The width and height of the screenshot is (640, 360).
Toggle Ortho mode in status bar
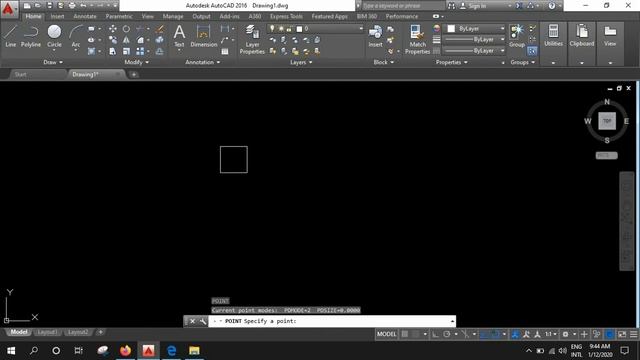click(x=436, y=334)
